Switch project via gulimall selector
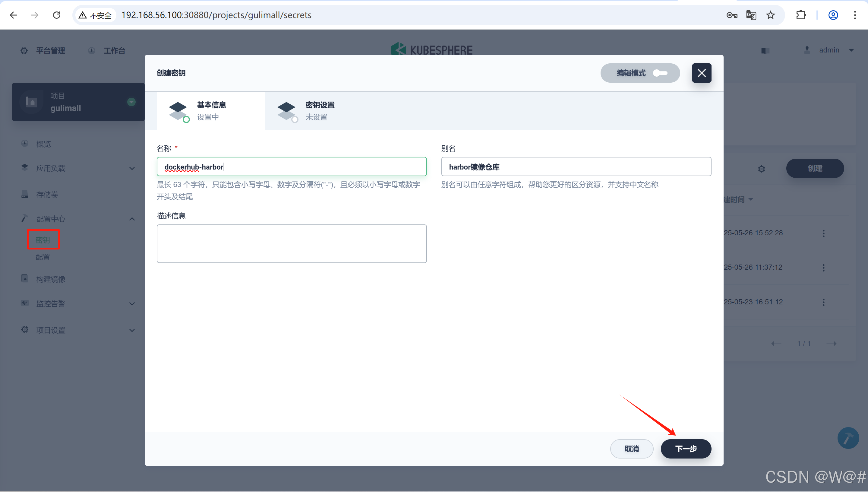Screen dimensions: 868x492 click(78, 102)
